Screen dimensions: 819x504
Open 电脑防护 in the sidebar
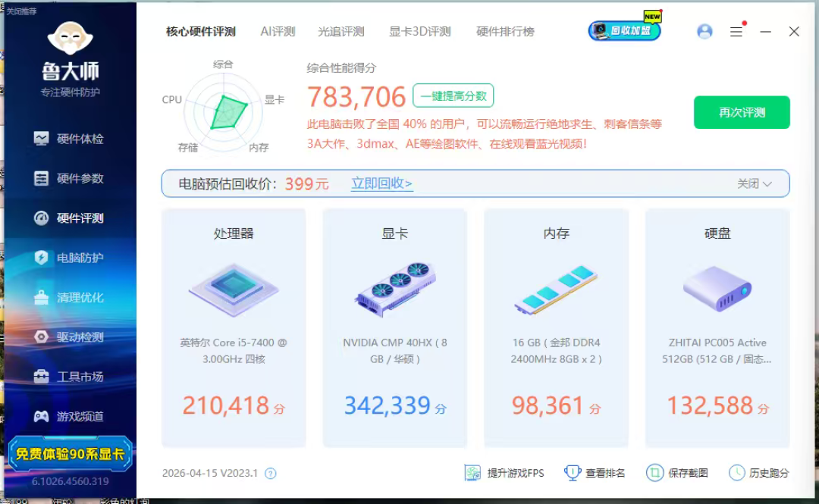pos(69,258)
